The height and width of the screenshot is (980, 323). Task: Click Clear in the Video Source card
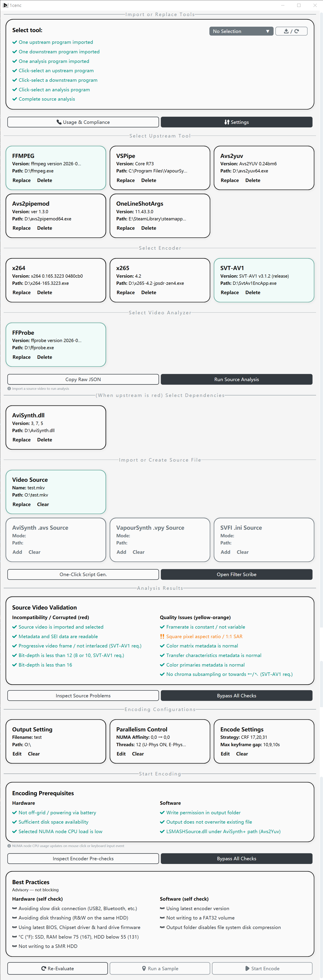(43, 504)
